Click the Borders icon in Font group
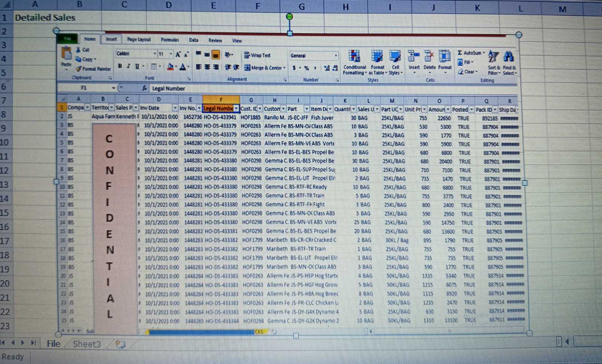The image size is (602, 364). [x=154, y=67]
